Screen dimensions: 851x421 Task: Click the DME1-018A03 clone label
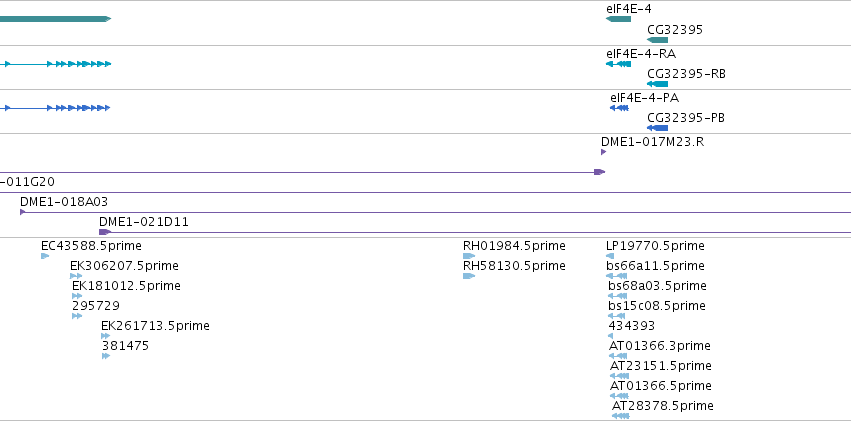click(x=64, y=202)
